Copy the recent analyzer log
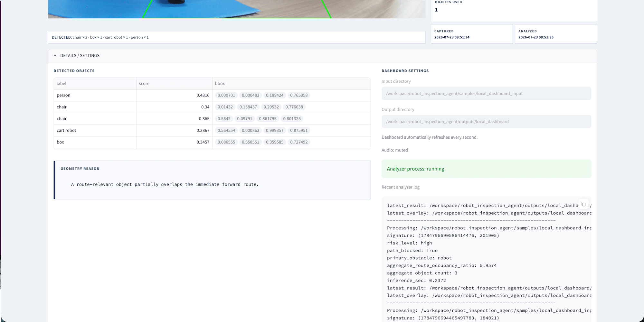Screen dimensions: 644x322 [583, 204]
